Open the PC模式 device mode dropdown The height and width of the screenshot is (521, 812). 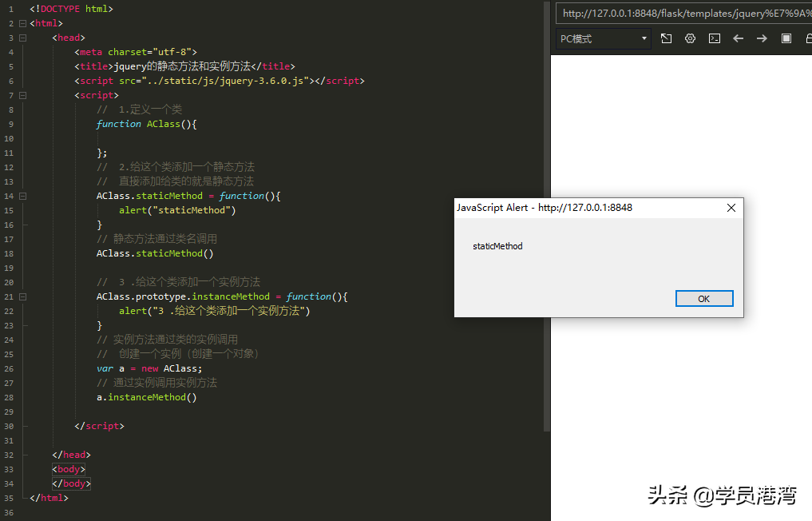click(x=604, y=39)
